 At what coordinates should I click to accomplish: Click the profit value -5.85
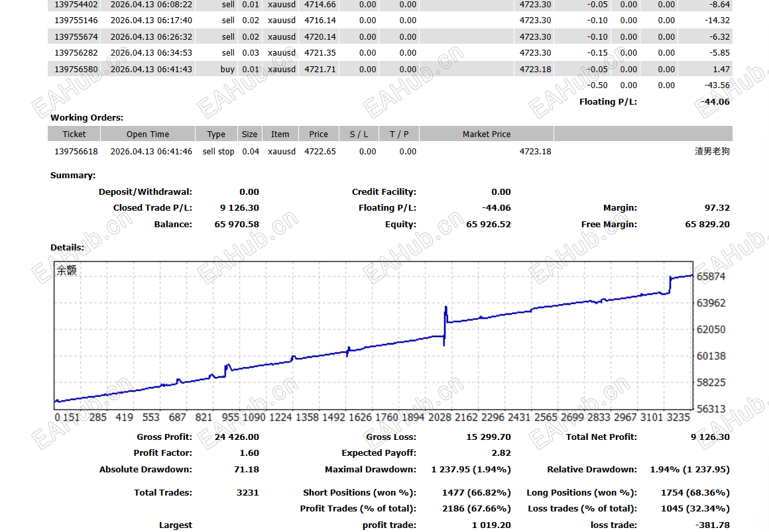(719, 53)
